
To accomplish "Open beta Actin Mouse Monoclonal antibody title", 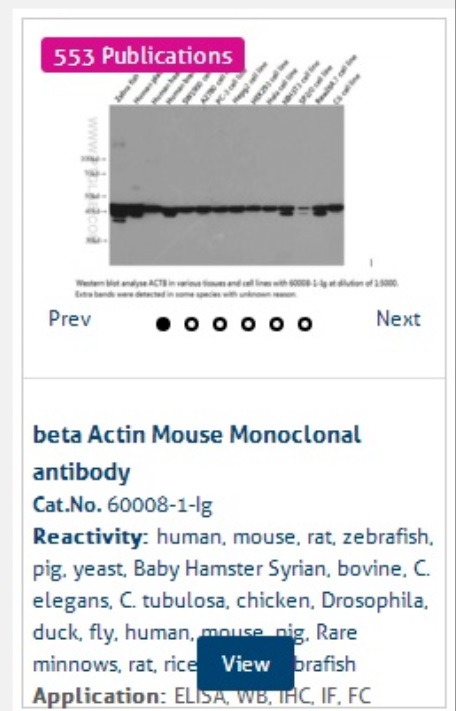I will [x=197, y=453].
